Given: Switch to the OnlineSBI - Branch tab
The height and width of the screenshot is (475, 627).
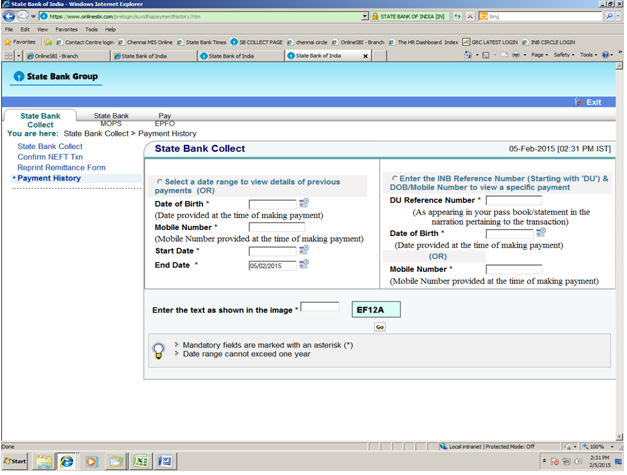Looking at the screenshot, I should click(x=66, y=56).
